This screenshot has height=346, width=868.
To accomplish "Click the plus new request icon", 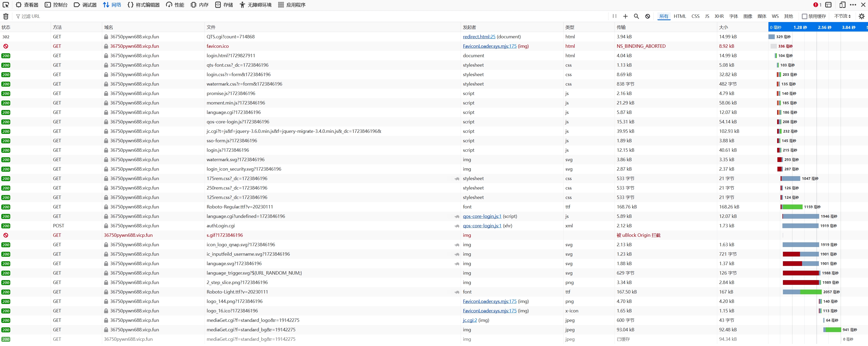I will tap(625, 16).
